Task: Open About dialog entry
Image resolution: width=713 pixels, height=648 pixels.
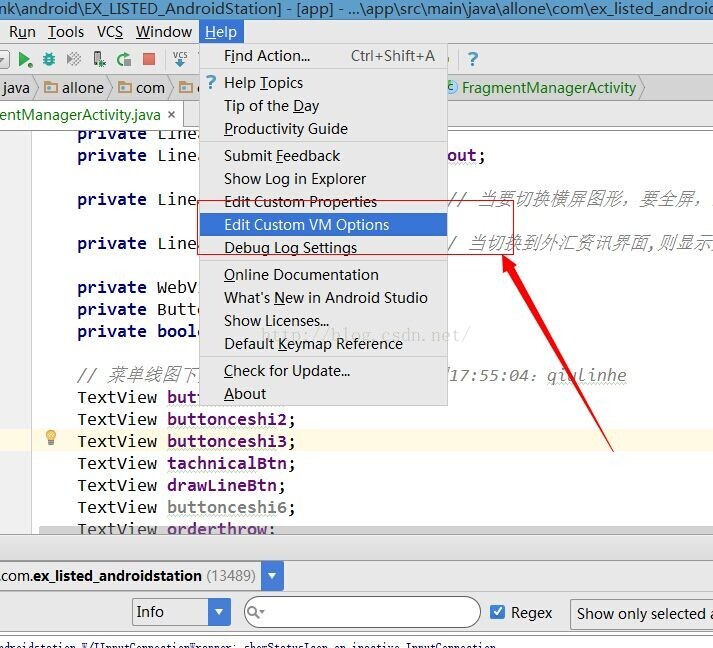Action: [x=323, y=394]
